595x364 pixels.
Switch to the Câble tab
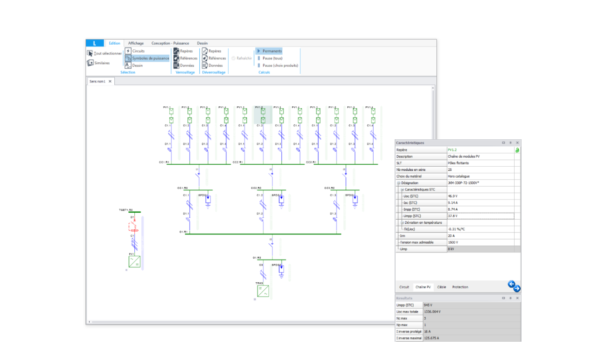(x=441, y=287)
